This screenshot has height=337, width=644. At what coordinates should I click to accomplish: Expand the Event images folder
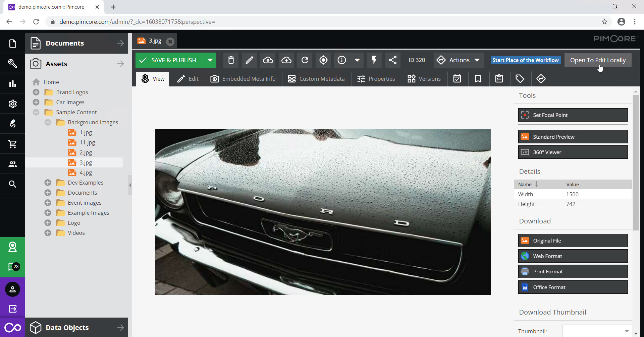[48, 203]
